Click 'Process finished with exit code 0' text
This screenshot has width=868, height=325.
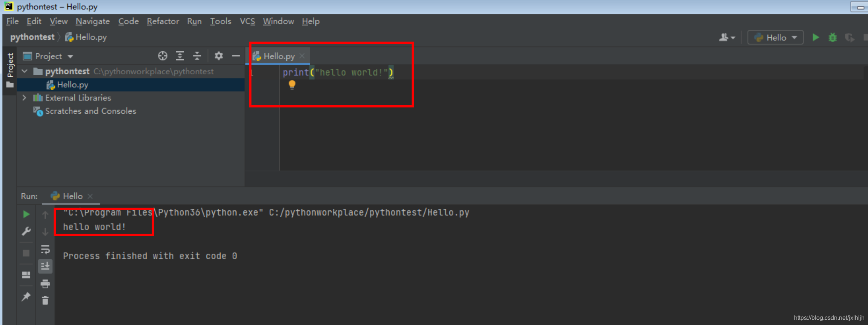150,256
